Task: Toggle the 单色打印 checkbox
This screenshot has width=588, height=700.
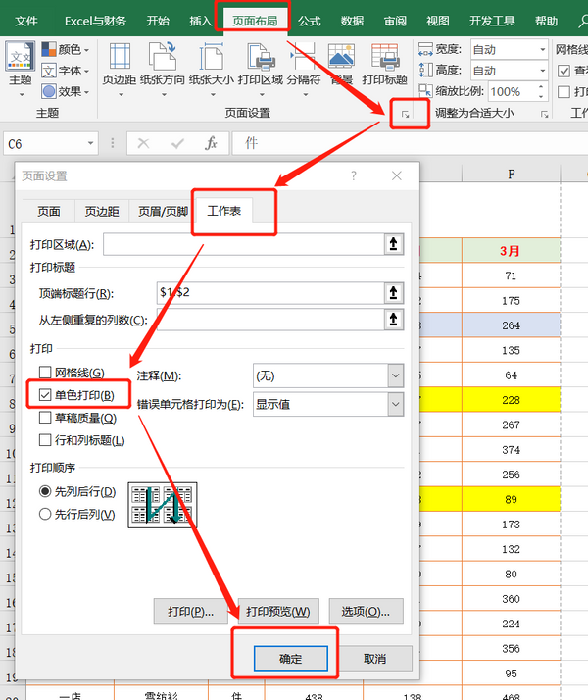Action: [x=45, y=395]
